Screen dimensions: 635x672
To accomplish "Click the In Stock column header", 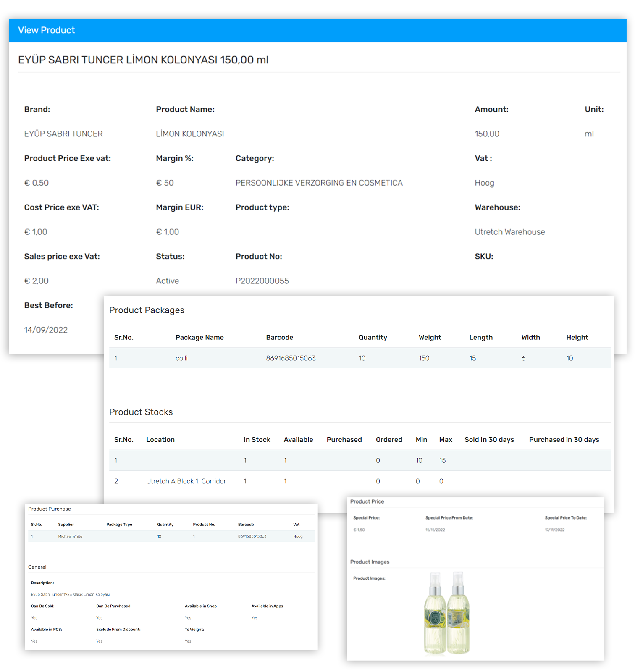I will tap(257, 440).
